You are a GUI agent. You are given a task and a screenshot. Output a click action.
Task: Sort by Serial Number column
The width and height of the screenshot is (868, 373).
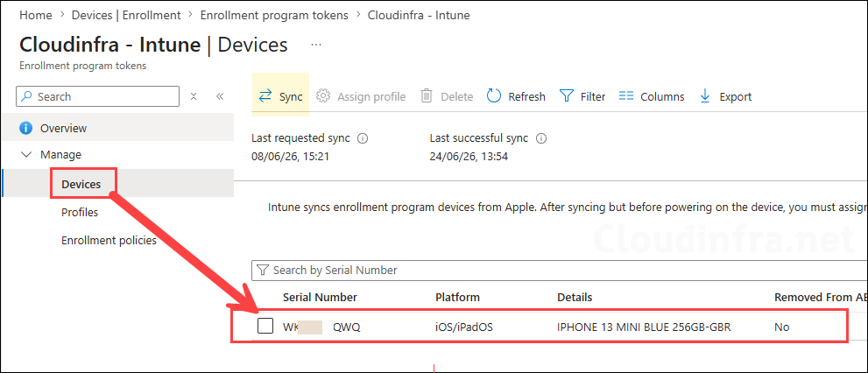click(x=320, y=297)
